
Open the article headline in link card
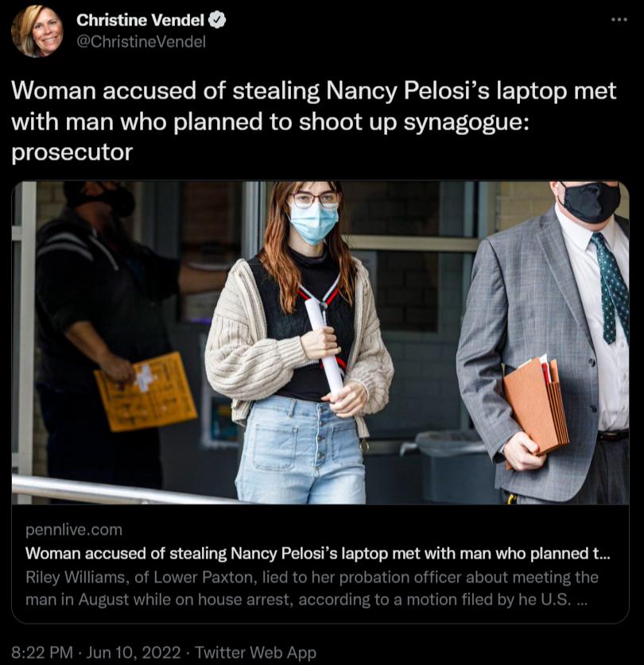click(317, 553)
